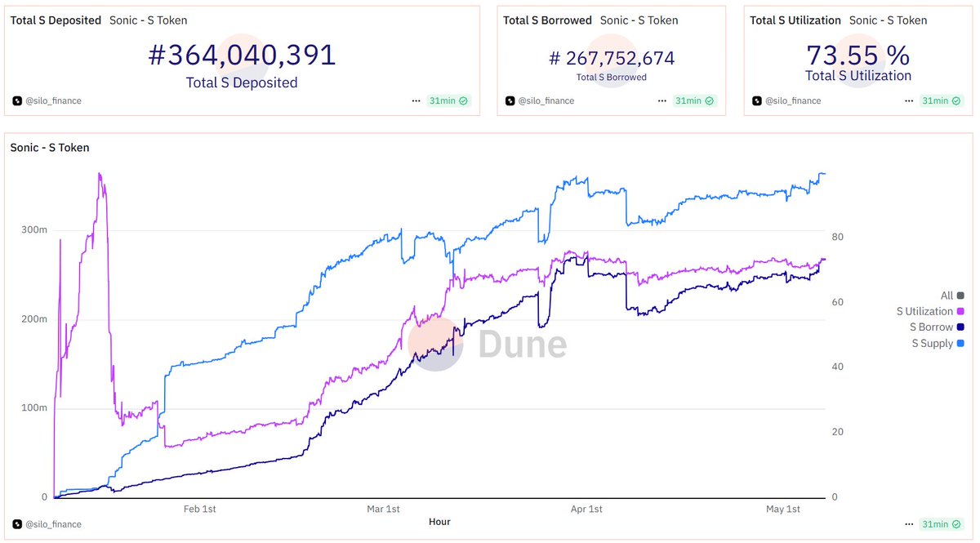This screenshot has width=980, height=543.
Task: Click the #364,040,391 counter value
Action: (x=242, y=56)
